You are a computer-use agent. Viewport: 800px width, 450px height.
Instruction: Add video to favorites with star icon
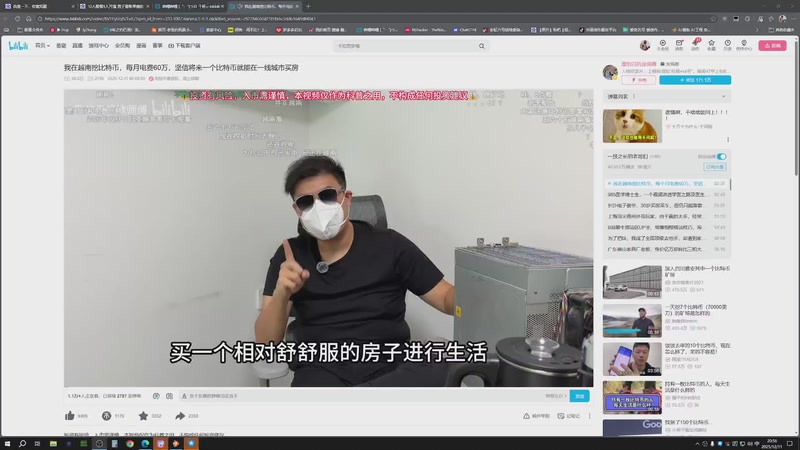pos(143,416)
